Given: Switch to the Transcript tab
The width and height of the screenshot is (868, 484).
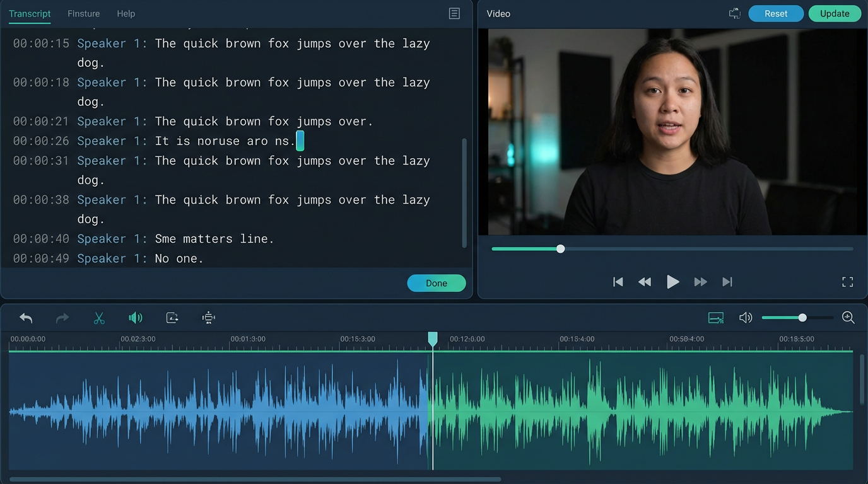Looking at the screenshot, I should point(29,13).
